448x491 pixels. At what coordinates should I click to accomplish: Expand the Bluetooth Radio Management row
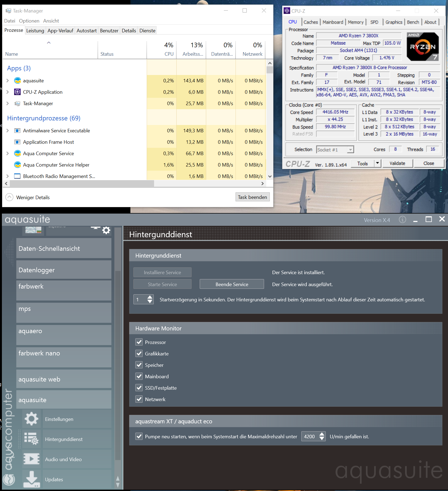tap(8, 176)
